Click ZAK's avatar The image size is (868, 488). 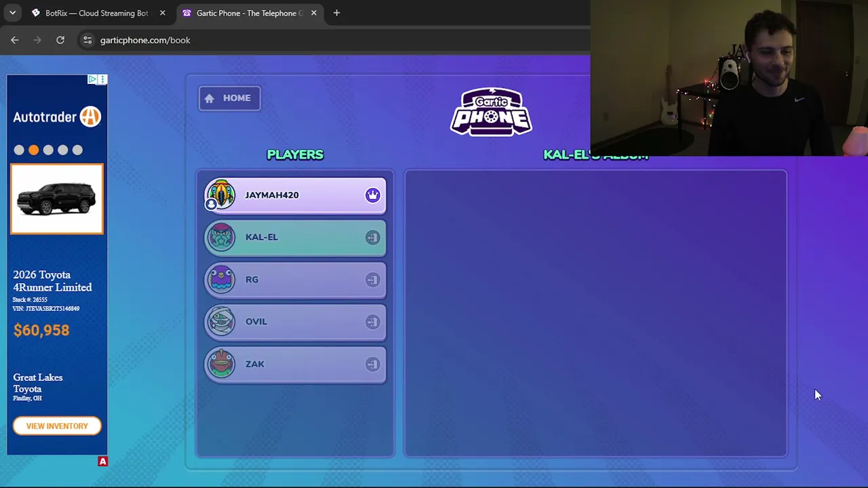221,364
